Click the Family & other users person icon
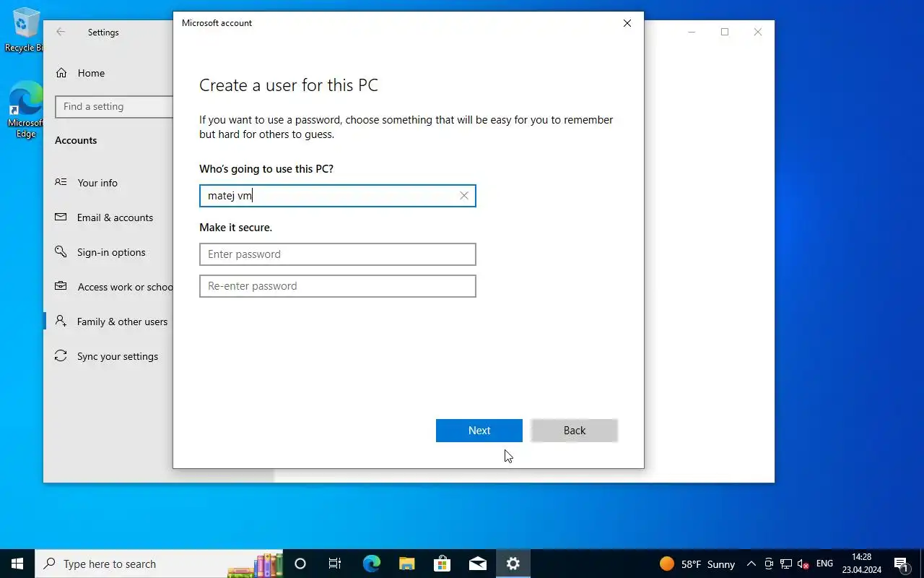 (x=61, y=321)
